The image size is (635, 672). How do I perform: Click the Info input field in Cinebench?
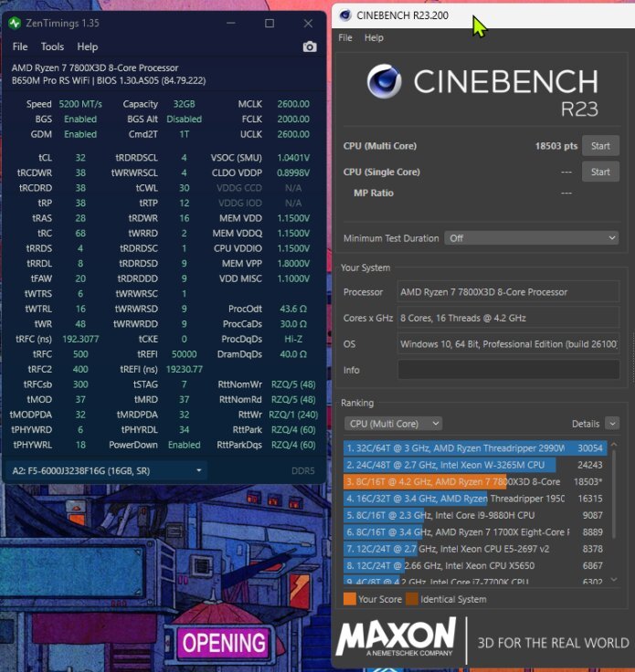pos(509,370)
